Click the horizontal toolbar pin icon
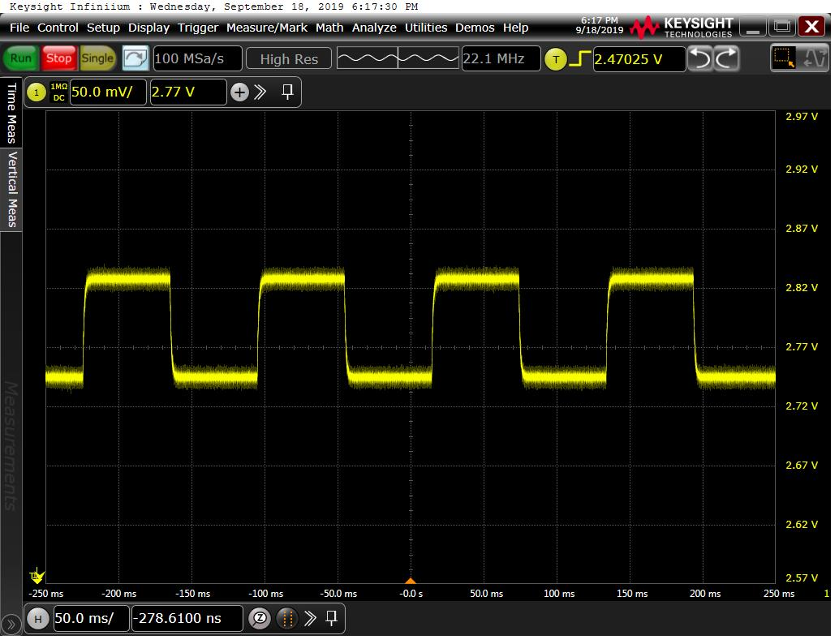Screen dimensions: 839x644 pyautogui.click(x=332, y=618)
